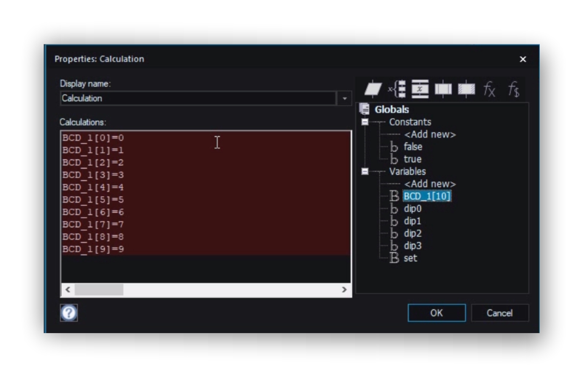Select the set variable
This screenshot has height=386, width=588.
tap(410, 258)
